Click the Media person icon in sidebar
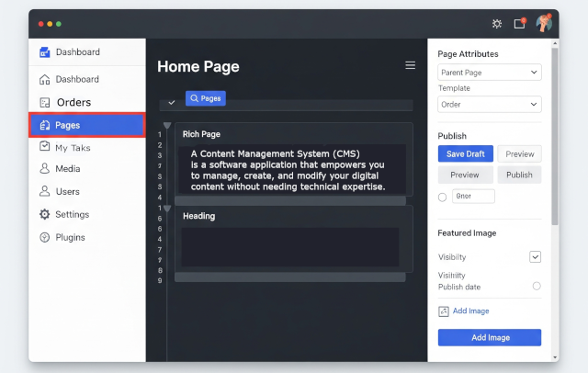The width and height of the screenshot is (588, 373). click(44, 169)
